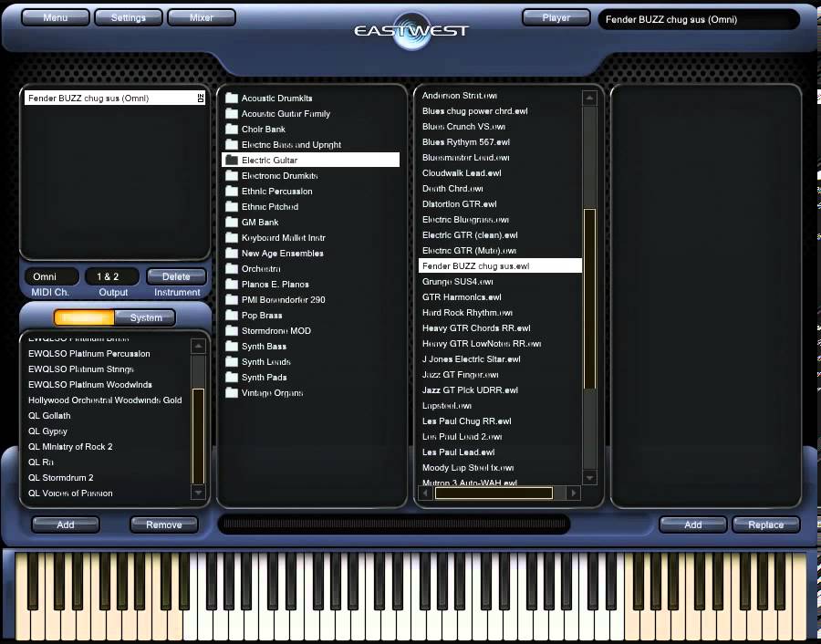Click instrument list right scroll arrow
Viewport: 821px width, 644px height.
(x=574, y=493)
